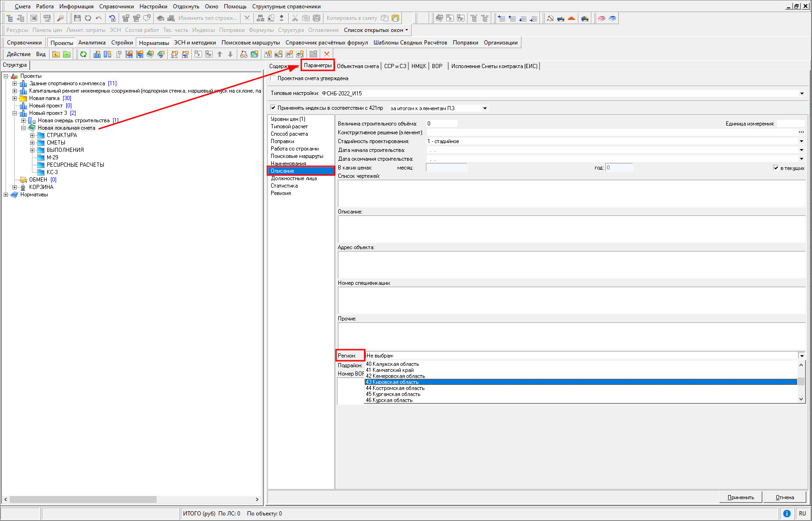This screenshot has width=812, height=521.
Task: Select '44 Костромская область' in region list
Action: click(x=395, y=388)
